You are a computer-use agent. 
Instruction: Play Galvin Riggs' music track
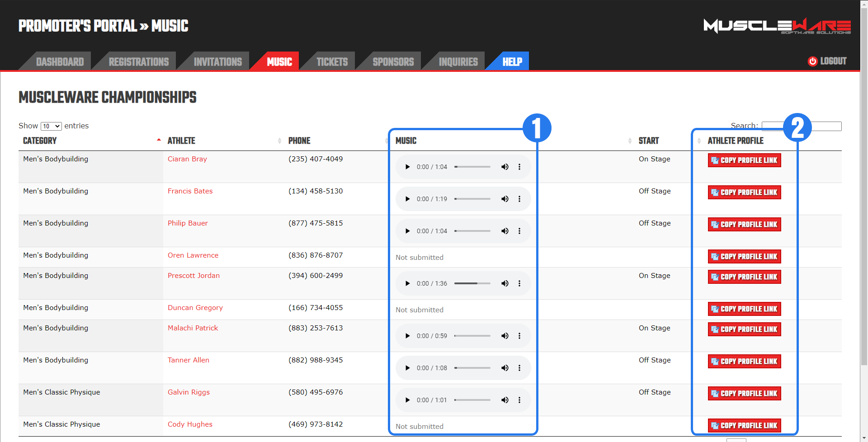pos(407,400)
